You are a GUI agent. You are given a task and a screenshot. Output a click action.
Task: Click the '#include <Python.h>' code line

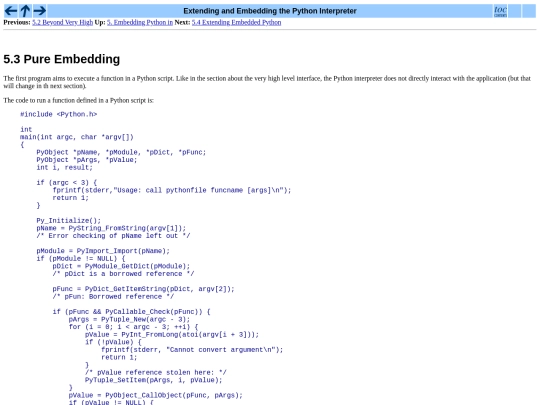point(59,114)
